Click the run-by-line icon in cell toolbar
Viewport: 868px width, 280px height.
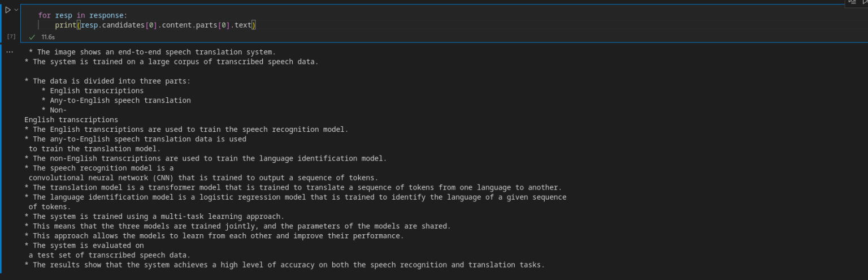(x=853, y=2)
